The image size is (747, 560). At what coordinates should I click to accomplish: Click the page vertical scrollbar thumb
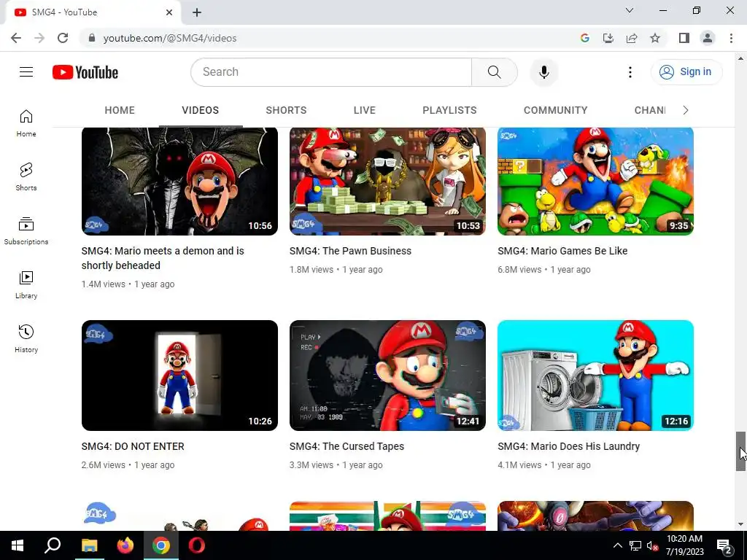coord(740,451)
